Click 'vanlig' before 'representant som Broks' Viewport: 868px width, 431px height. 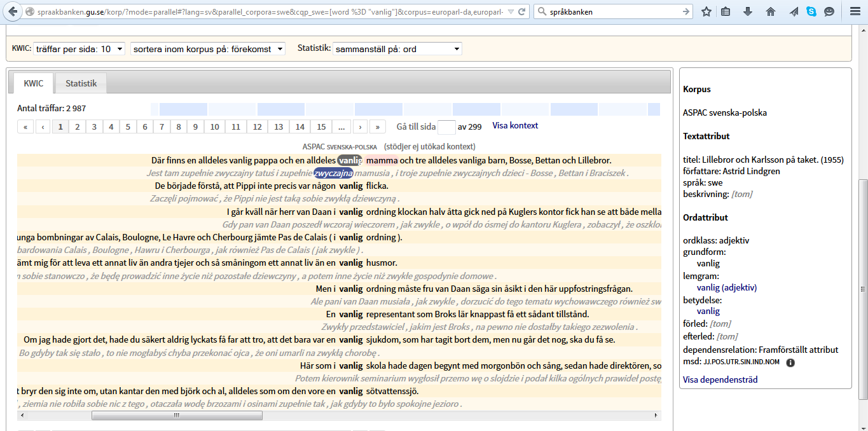(x=351, y=314)
